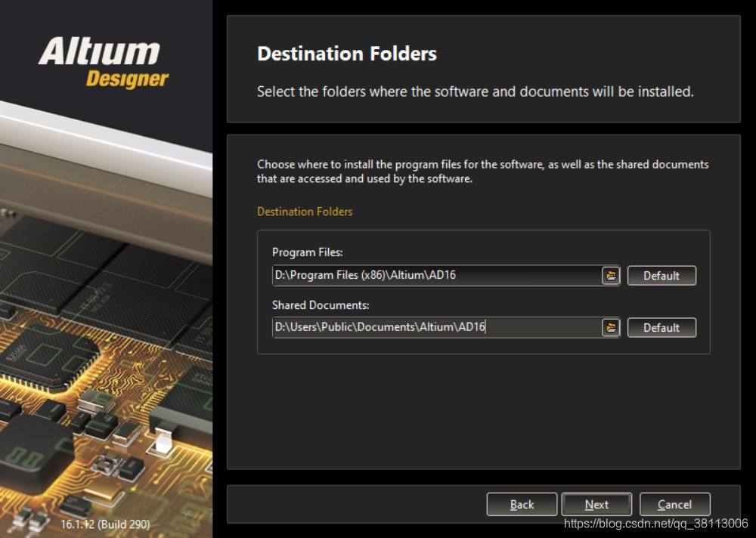Open folder browser for Program Files path
This screenshot has width=756, height=538.
pos(611,276)
